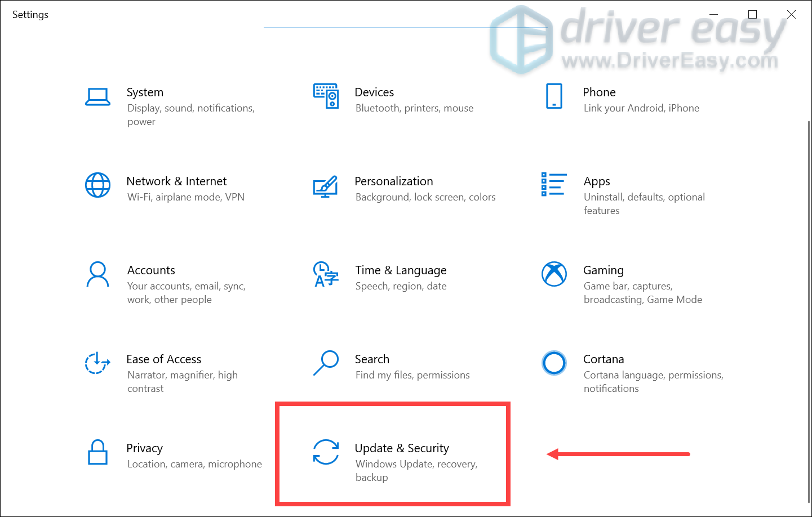The width and height of the screenshot is (812, 517).
Task: Open Ease of Access dotted-circle icon
Action: [x=98, y=363]
